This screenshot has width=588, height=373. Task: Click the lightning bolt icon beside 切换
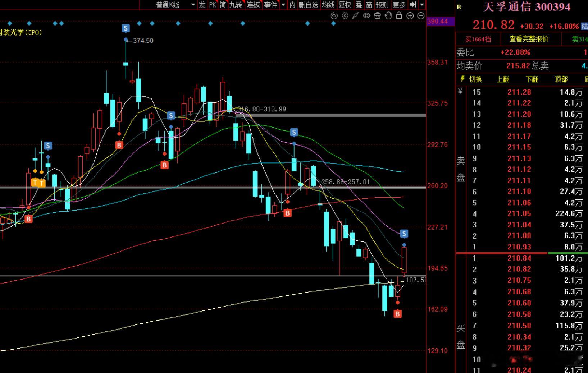[462, 79]
